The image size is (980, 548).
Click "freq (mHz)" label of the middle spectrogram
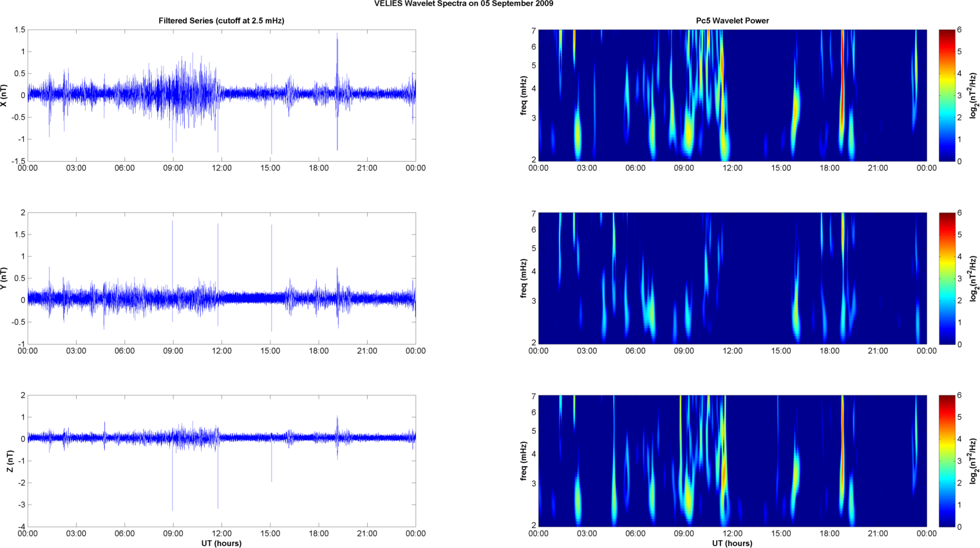[x=524, y=278]
